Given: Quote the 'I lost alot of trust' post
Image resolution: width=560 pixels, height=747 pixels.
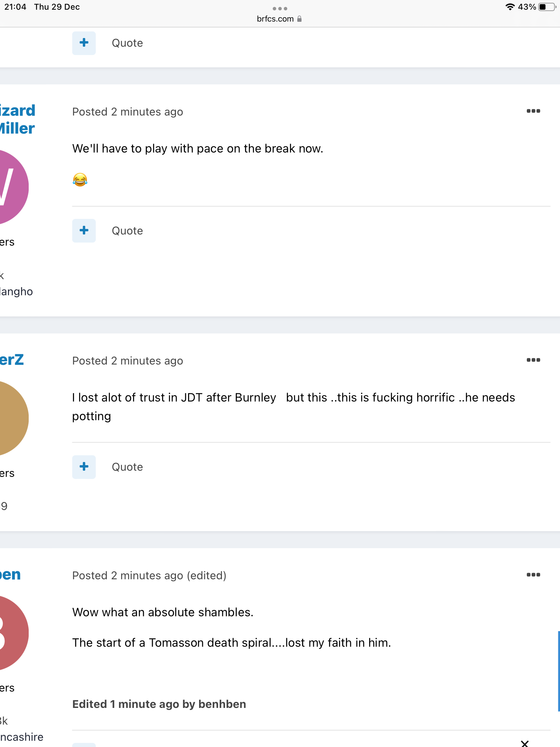Looking at the screenshot, I should (127, 467).
